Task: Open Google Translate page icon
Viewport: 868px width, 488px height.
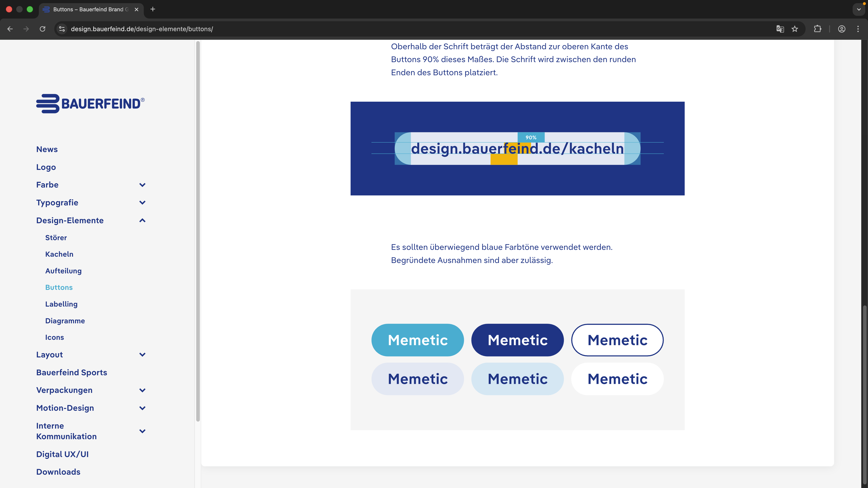Action: pyautogui.click(x=780, y=29)
